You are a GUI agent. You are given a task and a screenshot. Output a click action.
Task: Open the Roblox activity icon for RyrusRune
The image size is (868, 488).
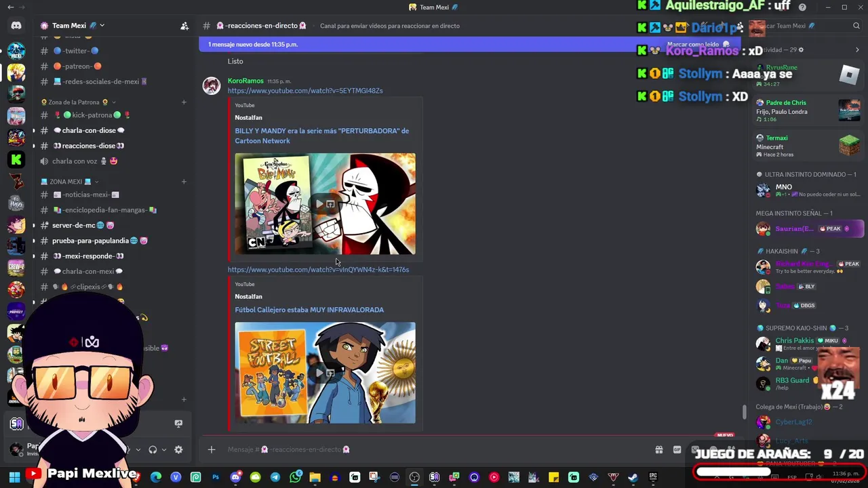[x=849, y=75]
